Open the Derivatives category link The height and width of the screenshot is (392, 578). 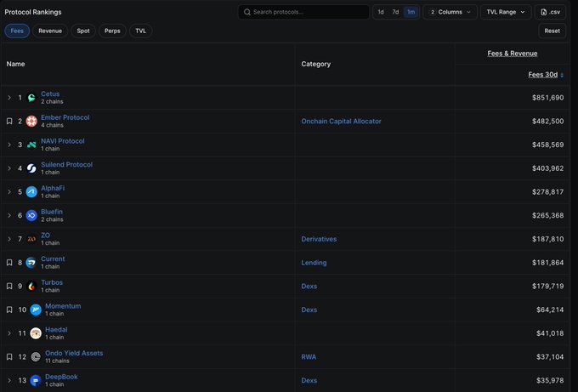tap(319, 239)
